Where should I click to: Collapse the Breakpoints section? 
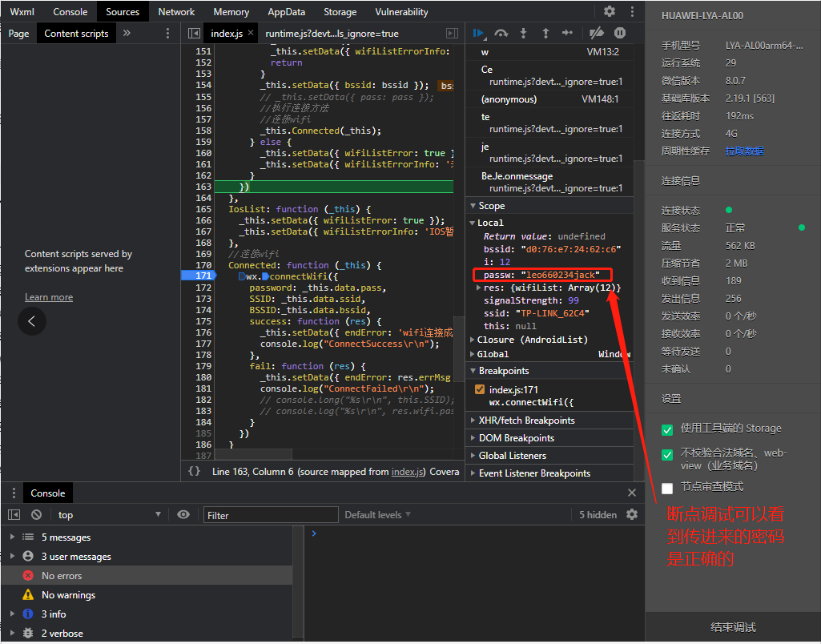pos(473,371)
